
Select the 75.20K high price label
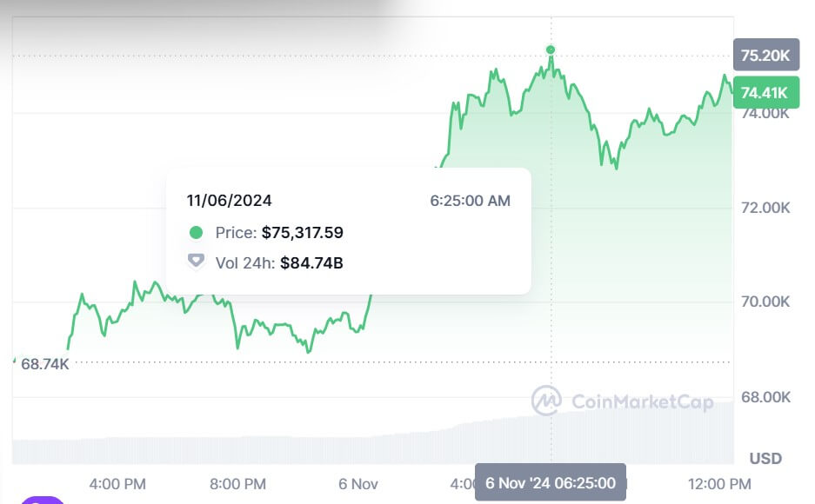[x=765, y=56]
